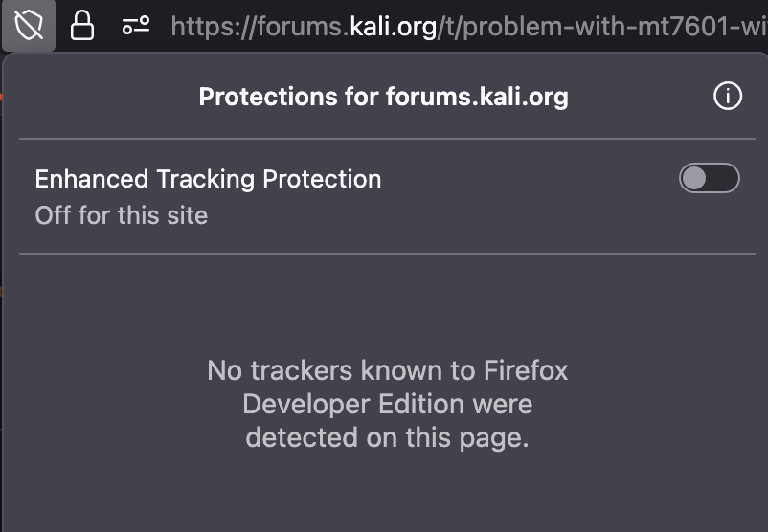
Task: Open site security info via padlock icon
Action: pyautogui.click(x=81, y=26)
